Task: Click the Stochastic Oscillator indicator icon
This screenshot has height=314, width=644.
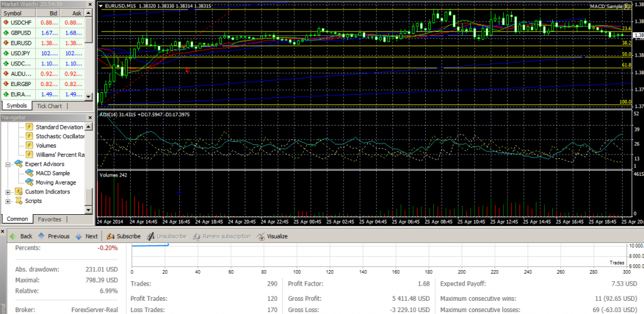Action: pyautogui.click(x=29, y=136)
